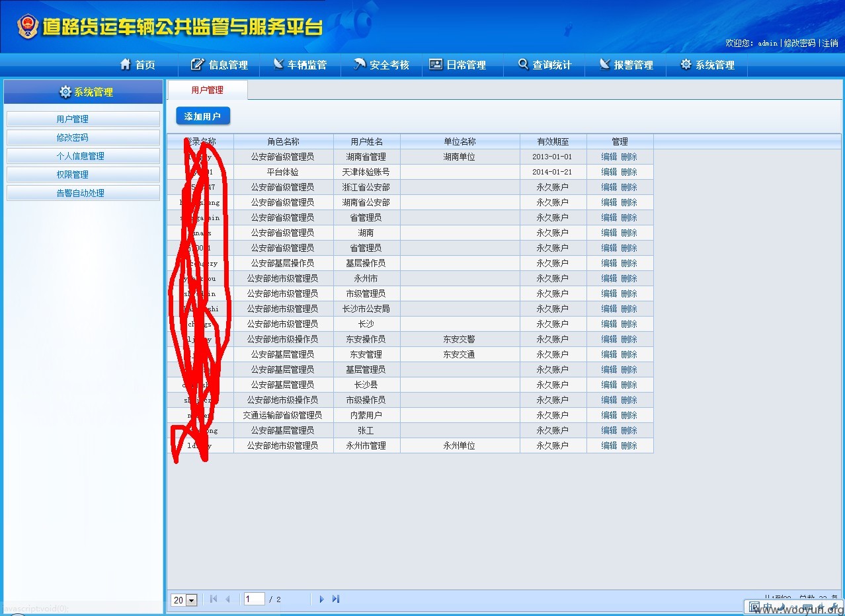845x616 pixels.
Task: Select 个人信息管理 in the sidebar
Action: point(83,156)
